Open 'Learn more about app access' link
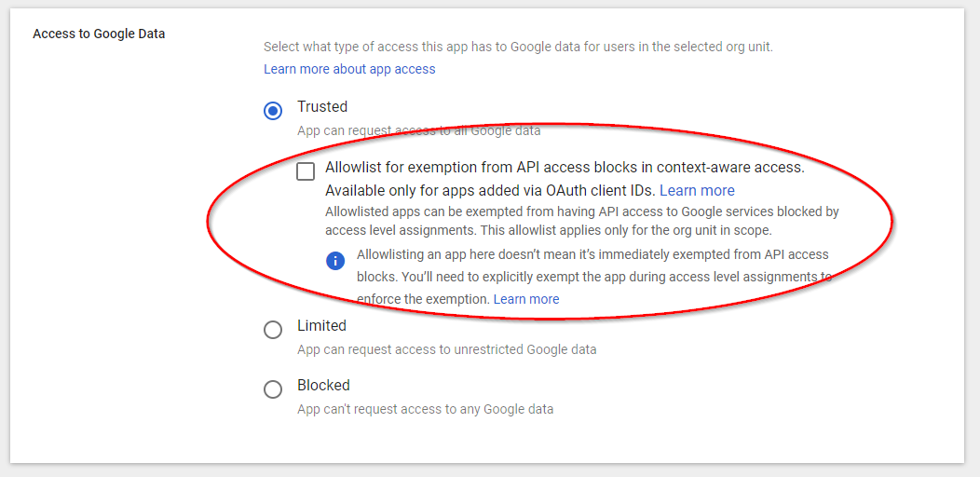 point(349,69)
